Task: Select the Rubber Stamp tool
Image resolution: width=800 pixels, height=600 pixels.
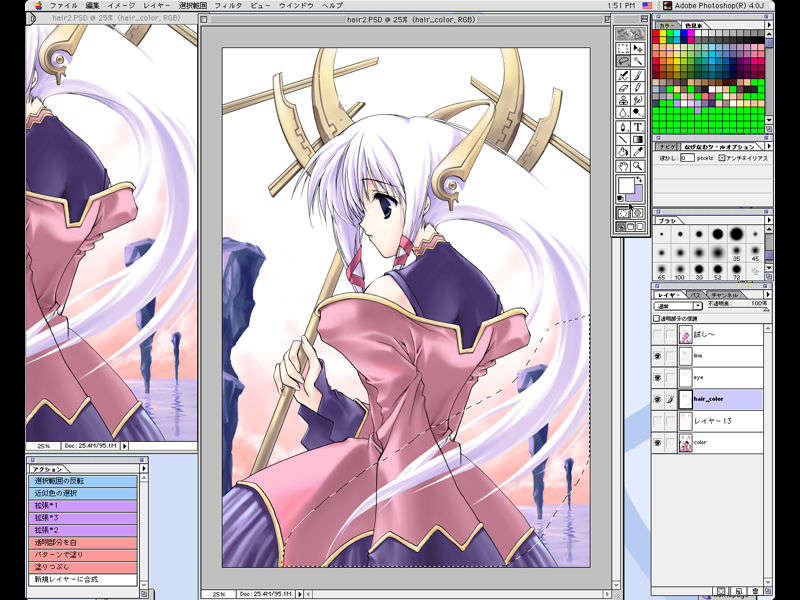Action: coord(622,101)
